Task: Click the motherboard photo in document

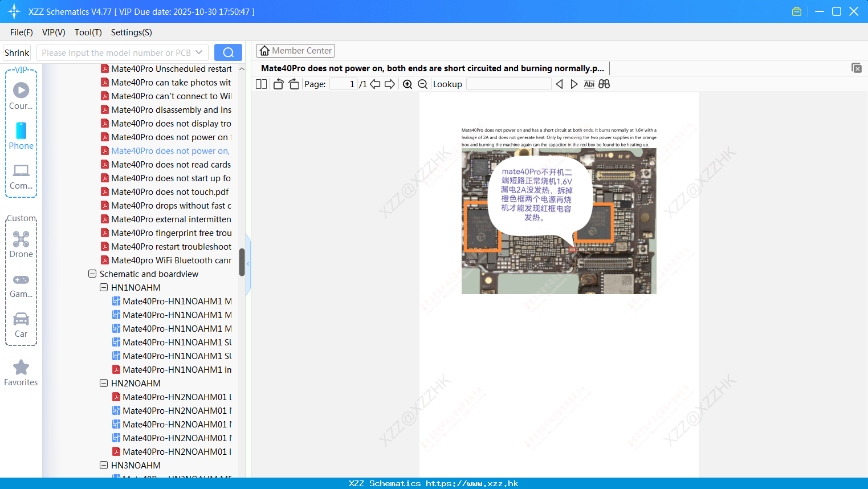Action: coord(559,221)
